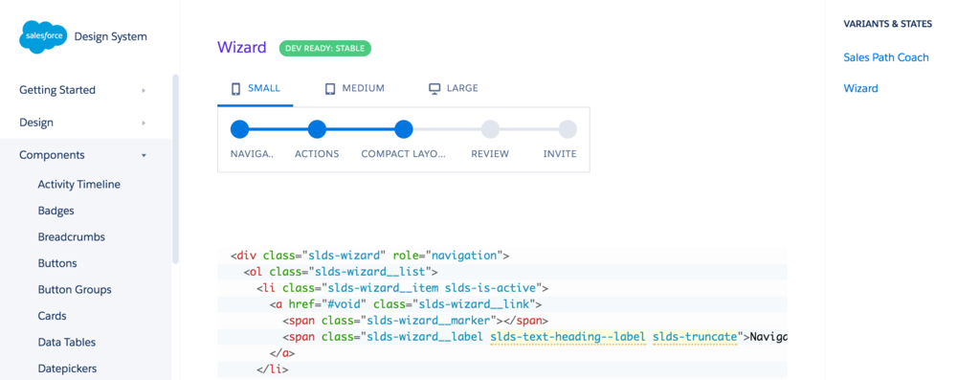
Task: Click the Review step marker circle
Action: (x=490, y=129)
